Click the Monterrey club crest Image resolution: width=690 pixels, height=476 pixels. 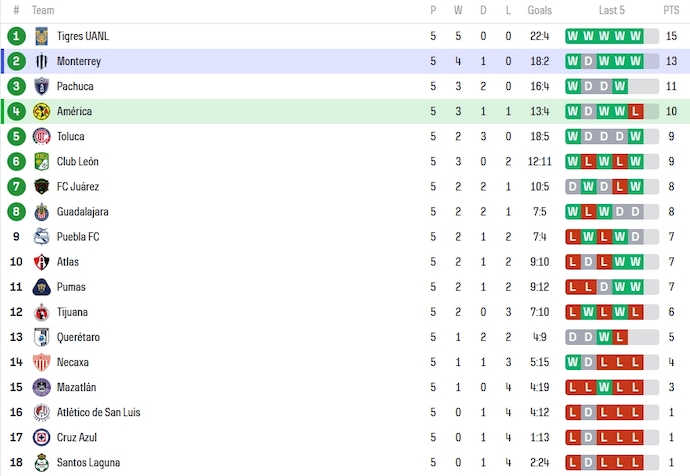[41, 61]
